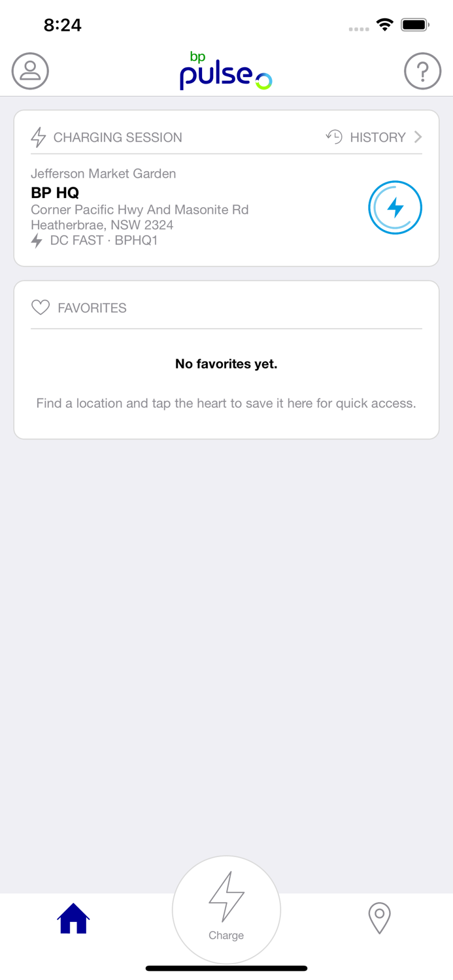Click the blue active charging session icon

pyautogui.click(x=395, y=208)
